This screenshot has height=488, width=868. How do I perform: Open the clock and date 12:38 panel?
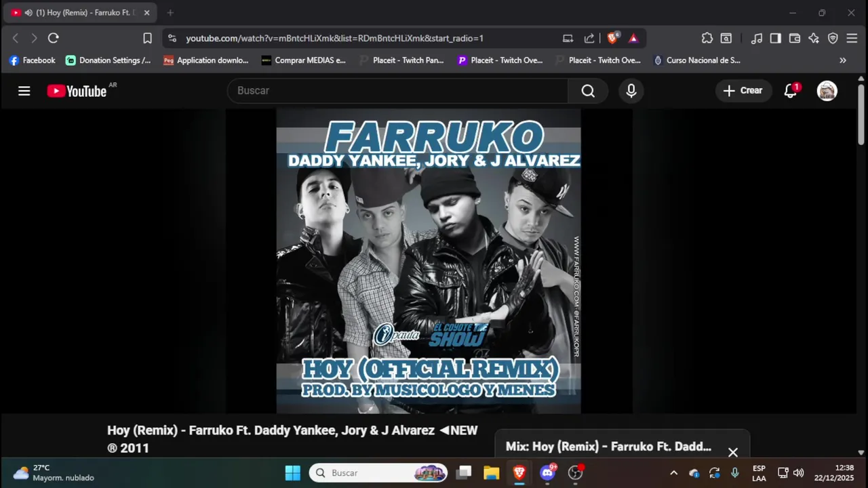click(834, 473)
